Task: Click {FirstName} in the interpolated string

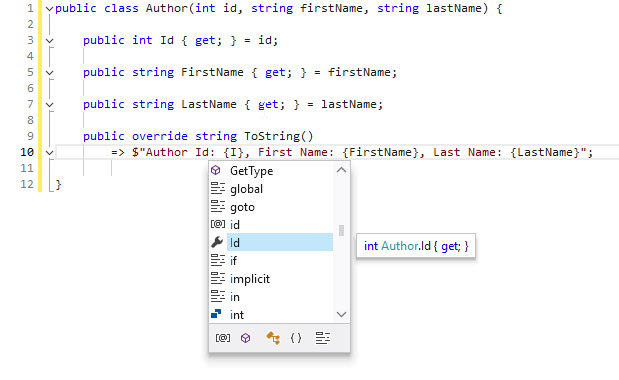Action: point(381,152)
